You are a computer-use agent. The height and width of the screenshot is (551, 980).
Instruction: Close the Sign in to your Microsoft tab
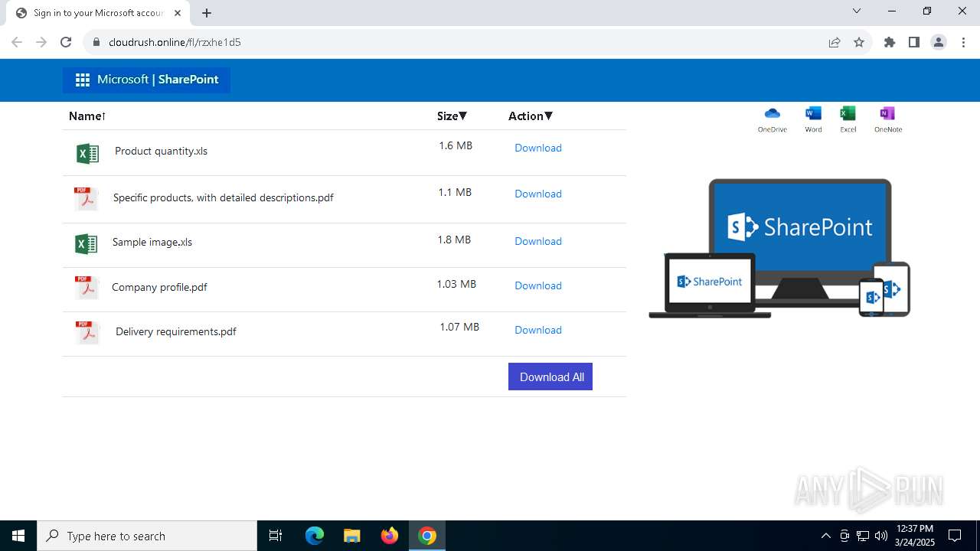pyautogui.click(x=178, y=13)
